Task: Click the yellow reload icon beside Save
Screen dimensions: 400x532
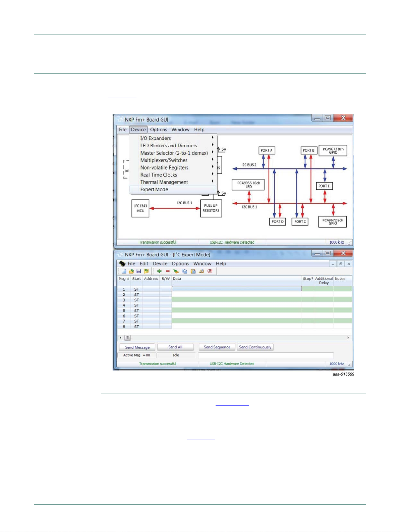Action: (x=146, y=271)
